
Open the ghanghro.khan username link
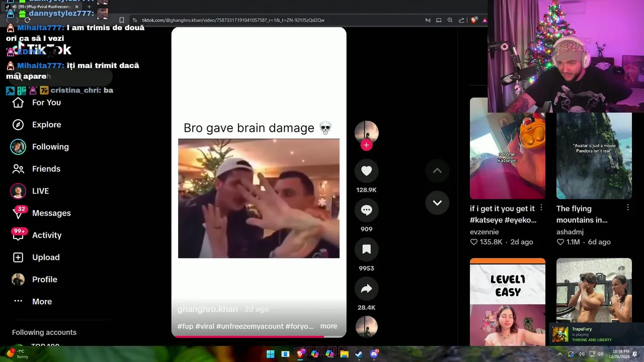click(207, 309)
